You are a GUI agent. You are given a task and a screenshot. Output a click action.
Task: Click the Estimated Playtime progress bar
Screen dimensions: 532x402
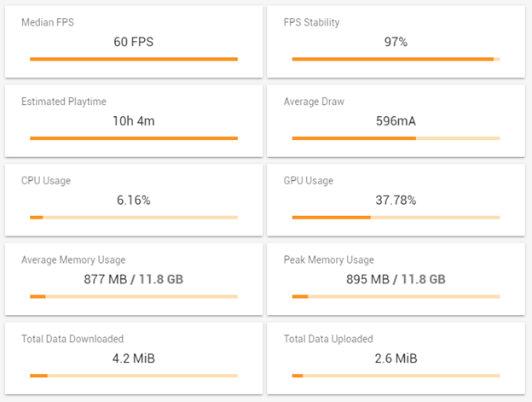[x=134, y=138]
